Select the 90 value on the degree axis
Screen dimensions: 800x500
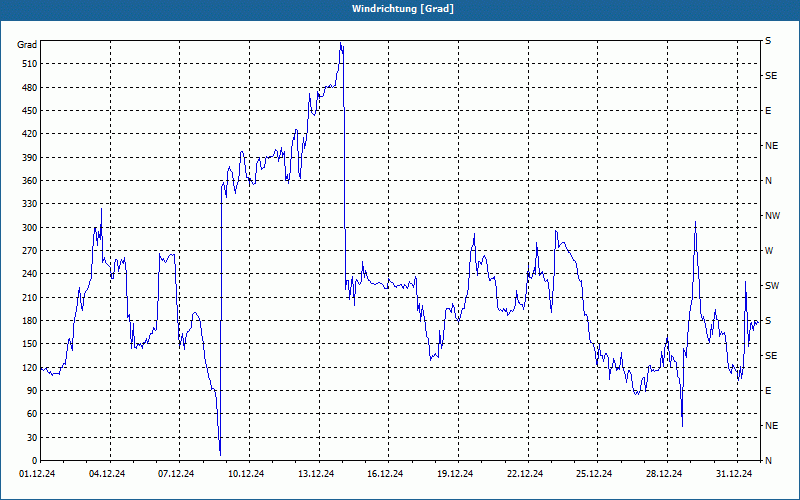[x=32, y=391]
